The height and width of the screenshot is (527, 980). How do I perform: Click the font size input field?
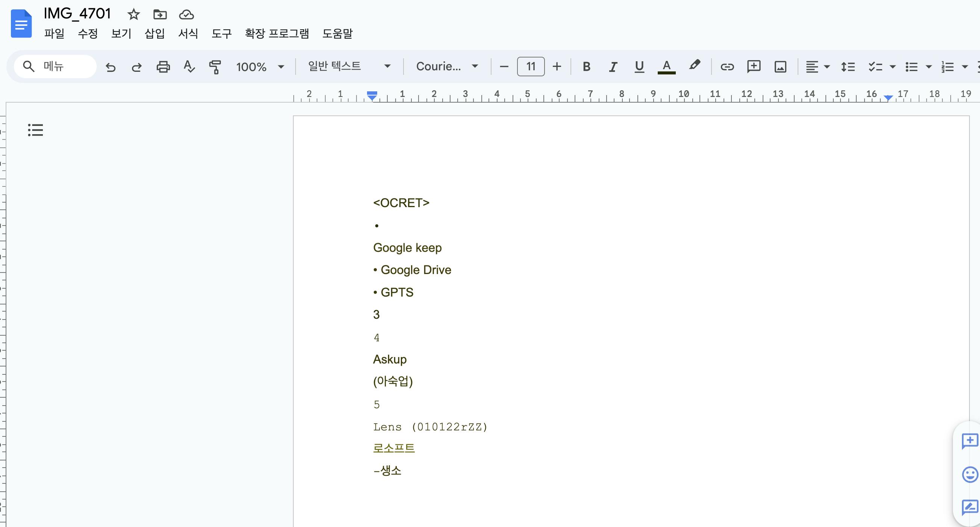click(531, 67)
